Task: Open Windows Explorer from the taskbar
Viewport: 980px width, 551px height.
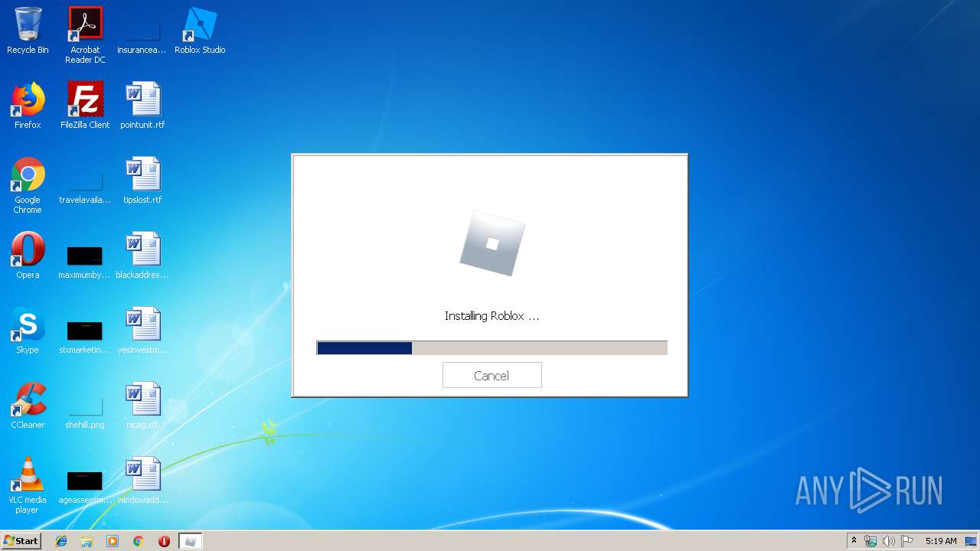Action: click(87, 541)
